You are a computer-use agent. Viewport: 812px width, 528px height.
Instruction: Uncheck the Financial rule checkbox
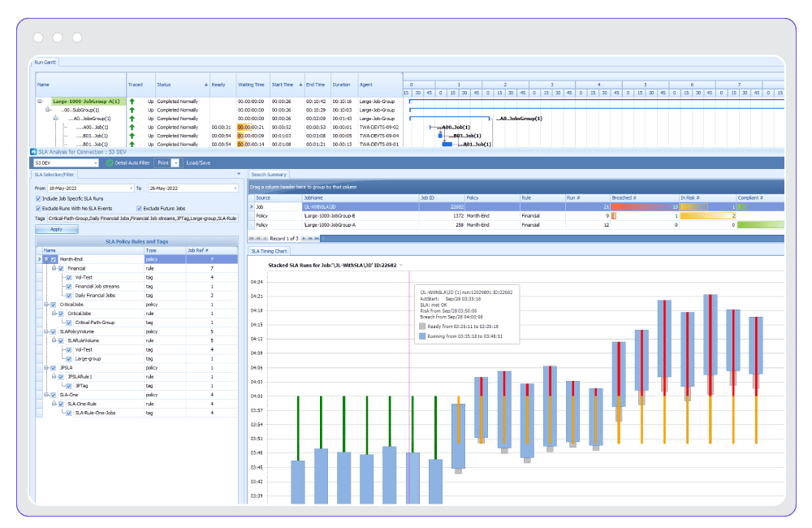[x=61, y=268]
